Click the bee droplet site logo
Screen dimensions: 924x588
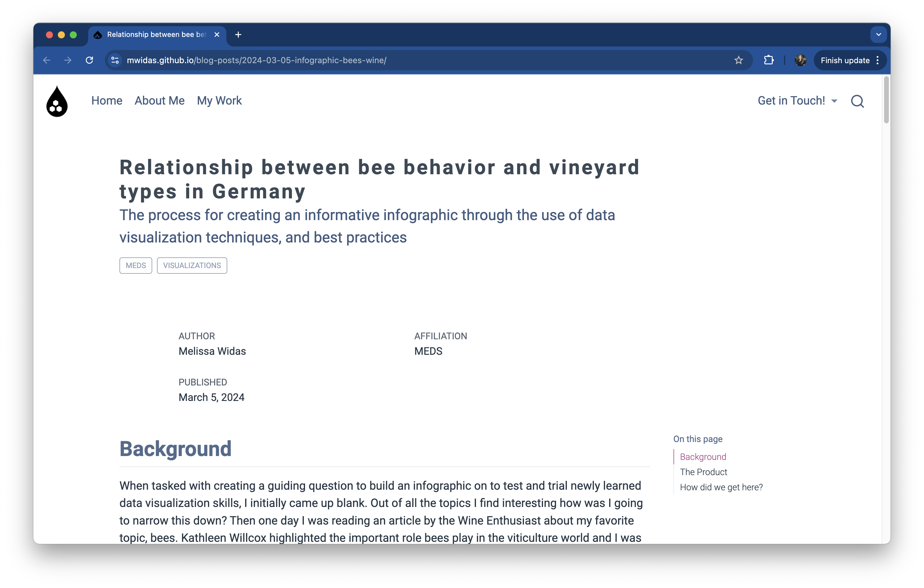click(57, 101)
